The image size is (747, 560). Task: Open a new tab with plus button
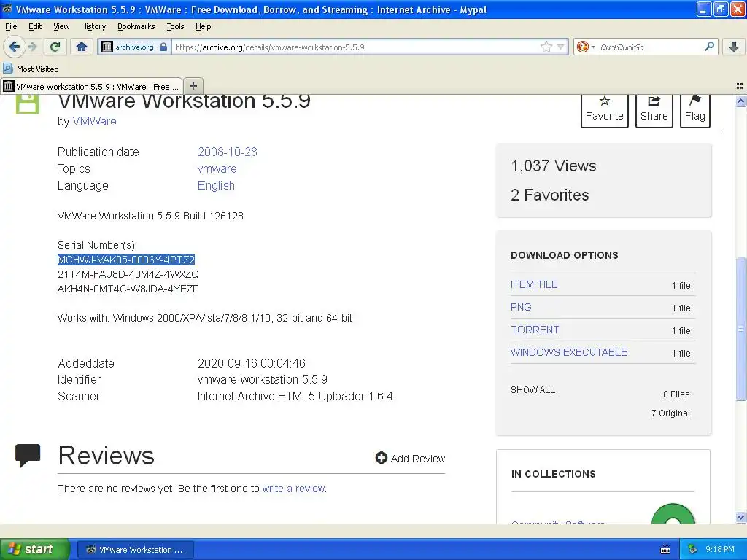pos(193,86)
